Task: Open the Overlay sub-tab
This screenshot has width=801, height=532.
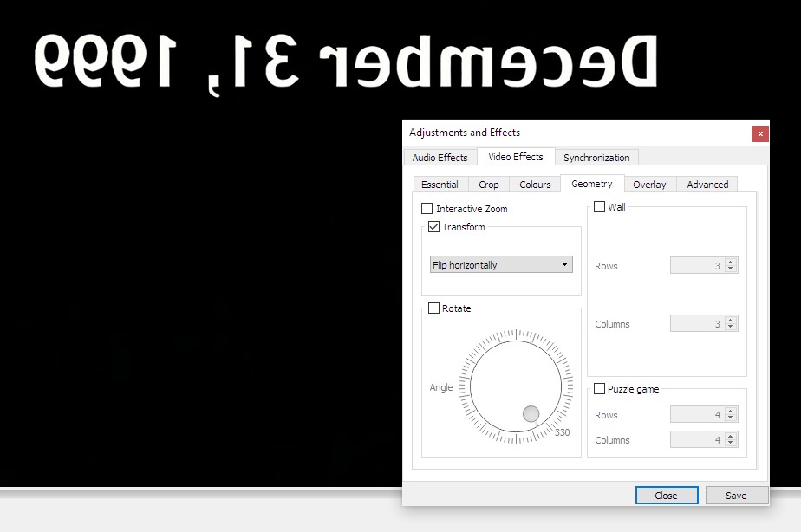Action: tap(649, 185)
